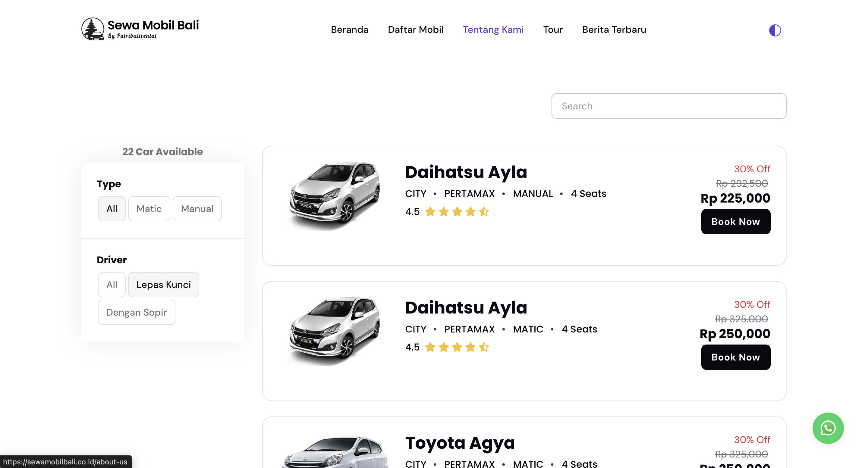Select the Manual type filter
Image resolution: width=868 pixels, height=468 pixels.
pos(197,208)
